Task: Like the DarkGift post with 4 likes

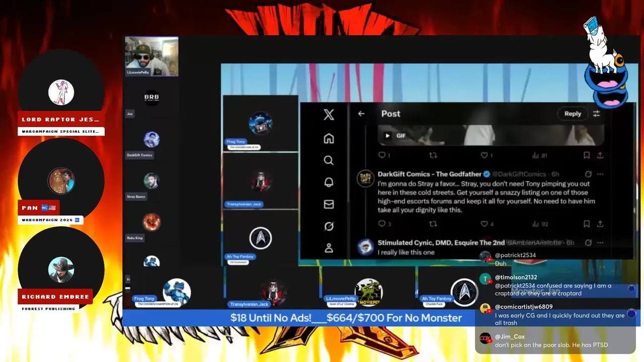Action: 485,224
